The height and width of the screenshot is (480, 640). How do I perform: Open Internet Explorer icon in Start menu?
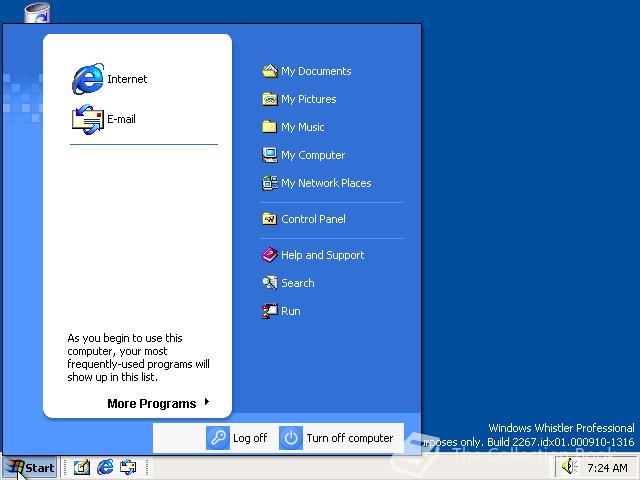point(88,79)
